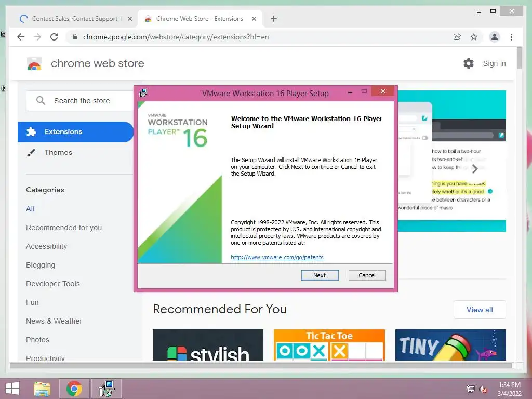
Task: Click the VMware installer title bar icon
Action: coord(143,93)
